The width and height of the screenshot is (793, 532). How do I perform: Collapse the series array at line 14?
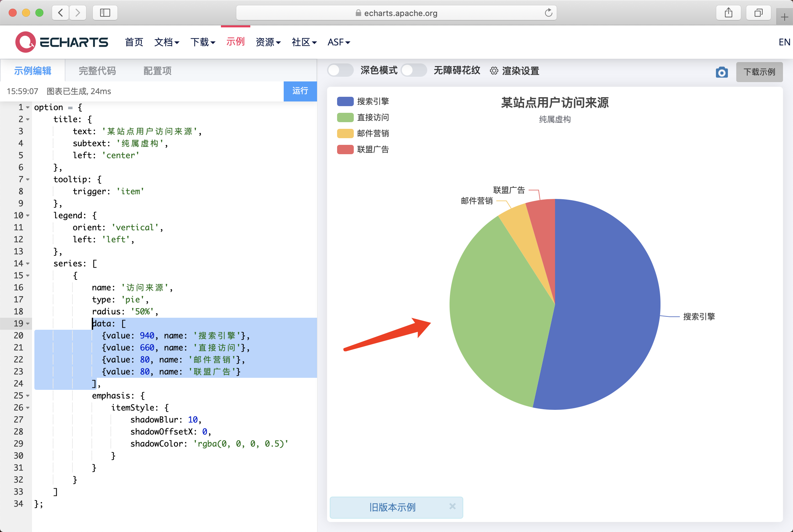(28, 263)
